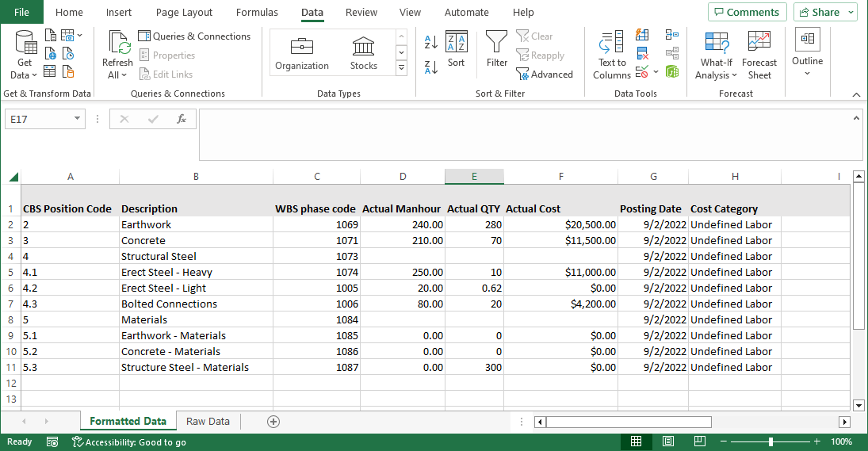Open the What-If Analysis dropdown
868x451 pixels.
pyautogui.click(x=716, y=54)
